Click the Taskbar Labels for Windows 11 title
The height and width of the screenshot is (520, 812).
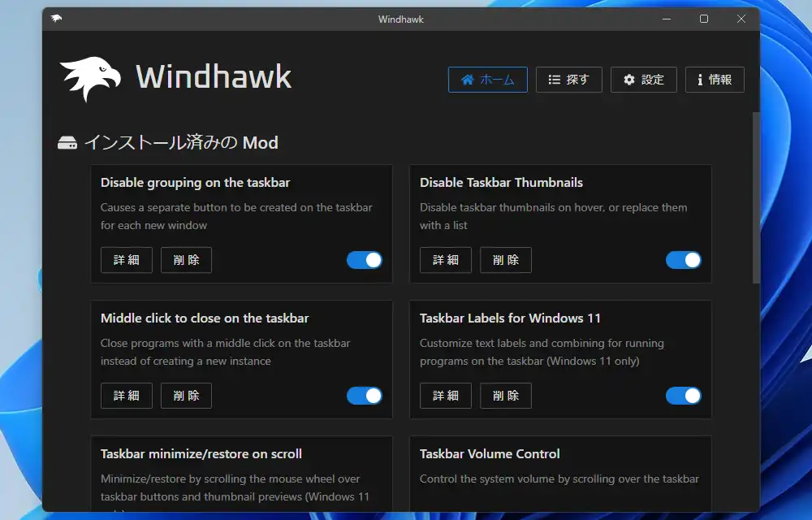510,318
